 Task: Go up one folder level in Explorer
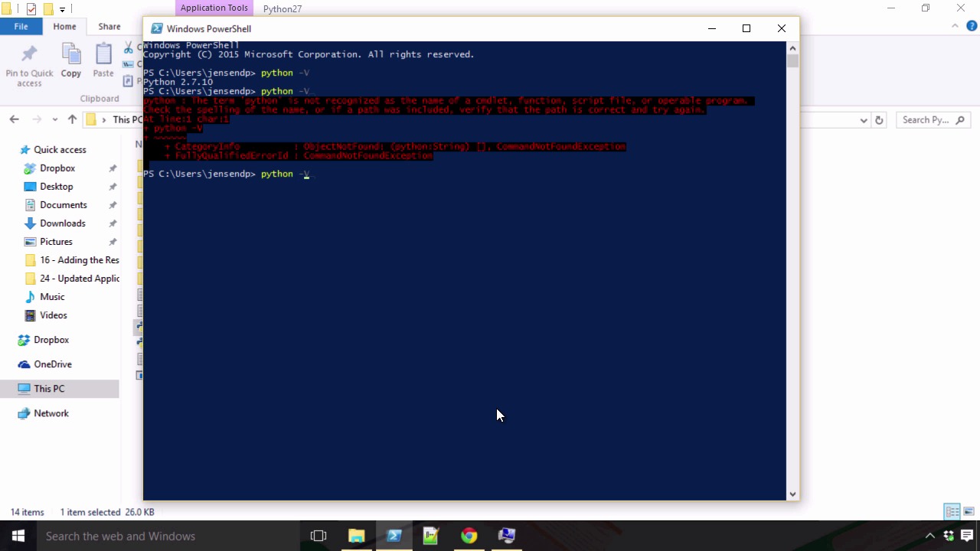tap(72, 119)
